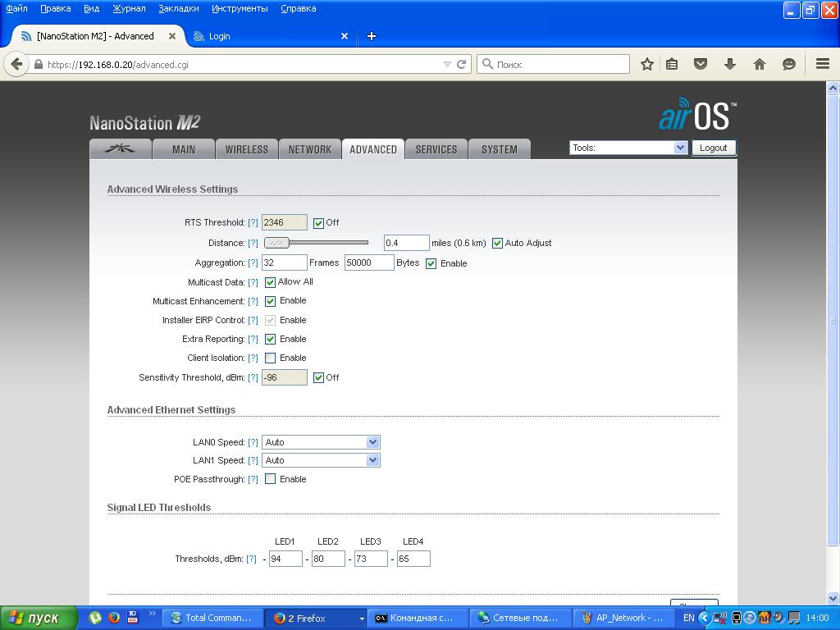The image size is (840, 630).
Task: Toggle Multicast Enhancement Enable checkbox
Action: click(x=271, y=301)
